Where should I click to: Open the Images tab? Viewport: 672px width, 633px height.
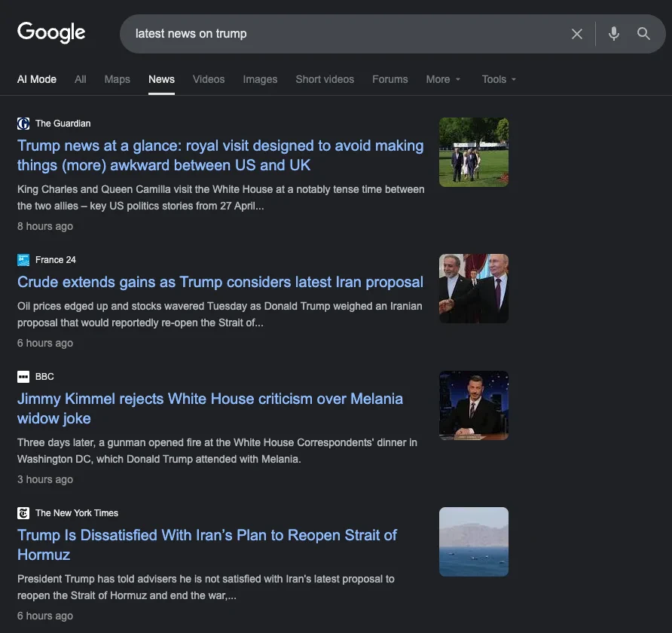click(260, 79)
